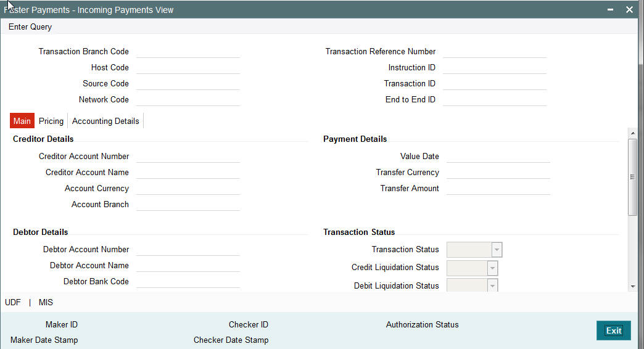Minimize the Incoming Payments View window

[610, 9]
